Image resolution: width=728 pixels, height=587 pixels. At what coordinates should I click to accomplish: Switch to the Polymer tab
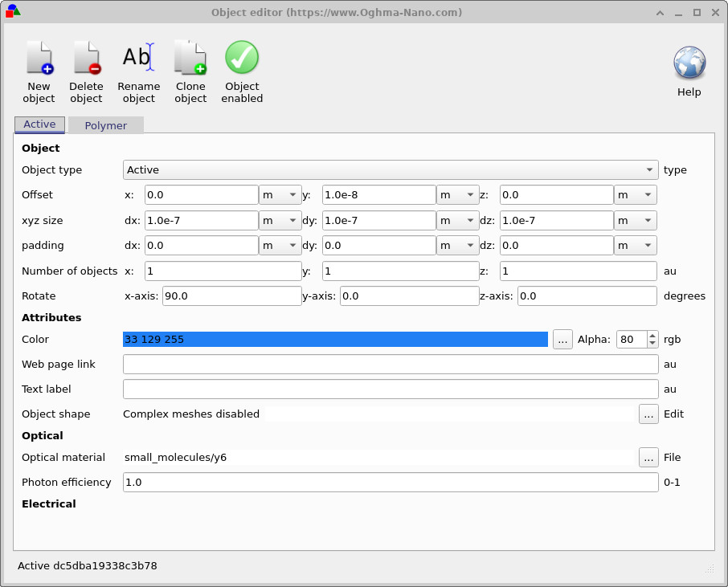pos(105,125)
